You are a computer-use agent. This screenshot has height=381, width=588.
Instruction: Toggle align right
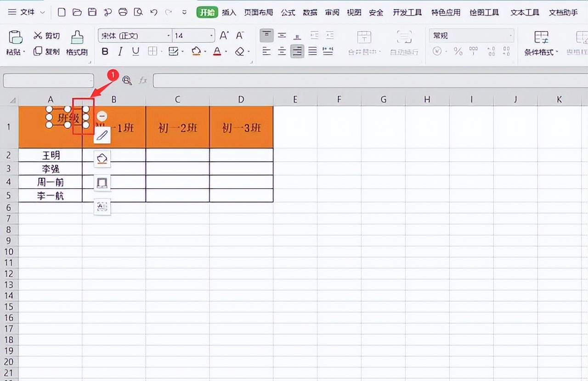pos(297,51)
